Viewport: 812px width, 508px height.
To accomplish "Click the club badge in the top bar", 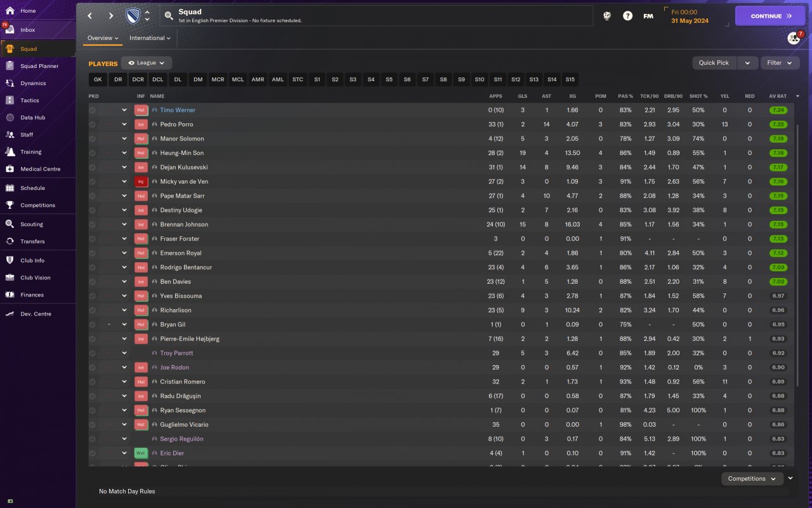I will (x=133, y=16).
